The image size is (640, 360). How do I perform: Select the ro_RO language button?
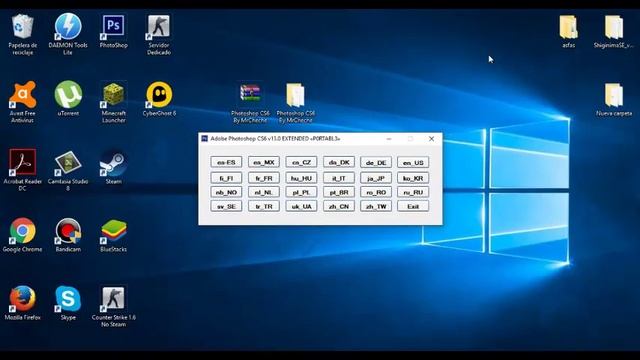[376, 192]
